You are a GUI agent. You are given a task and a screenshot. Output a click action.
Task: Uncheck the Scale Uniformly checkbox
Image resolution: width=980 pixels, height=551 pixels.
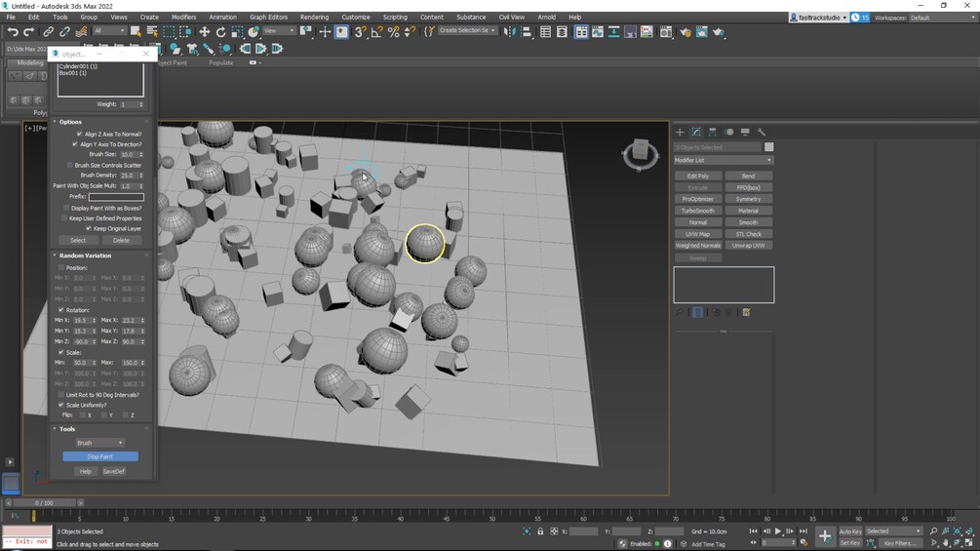click(61, 405)
